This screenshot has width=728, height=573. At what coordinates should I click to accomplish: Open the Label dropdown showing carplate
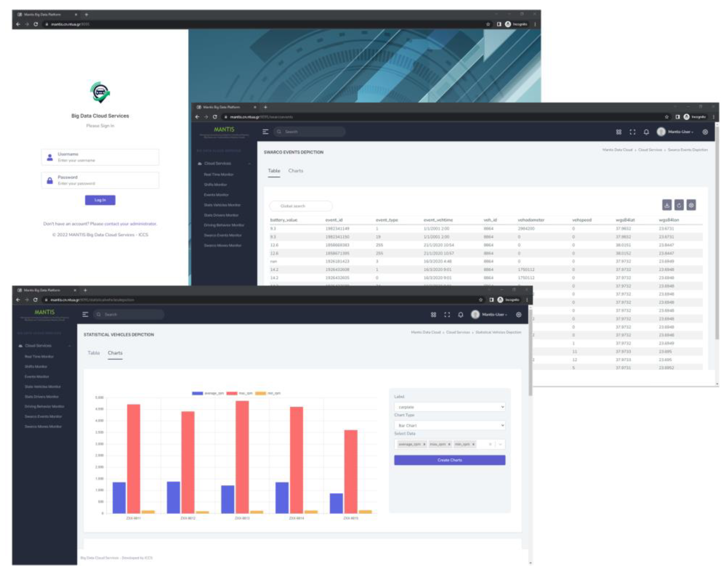[449, 407]
